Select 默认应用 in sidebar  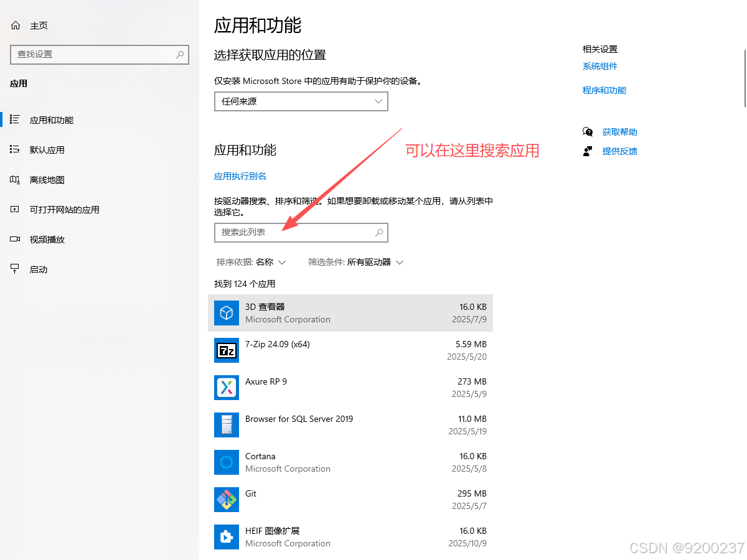click(x=47, y=150)
